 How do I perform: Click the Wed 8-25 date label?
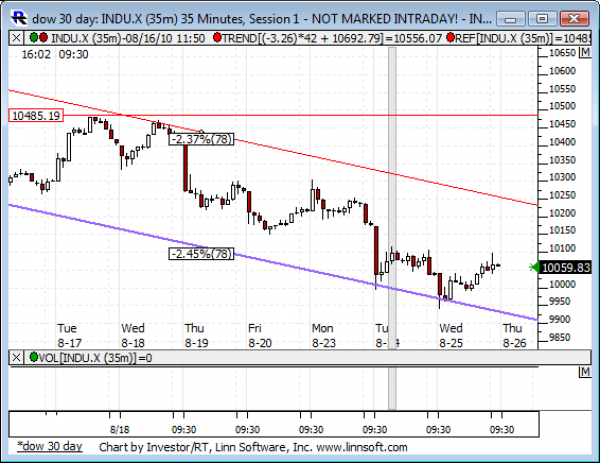pyautogui.click(x=451, y=335)
